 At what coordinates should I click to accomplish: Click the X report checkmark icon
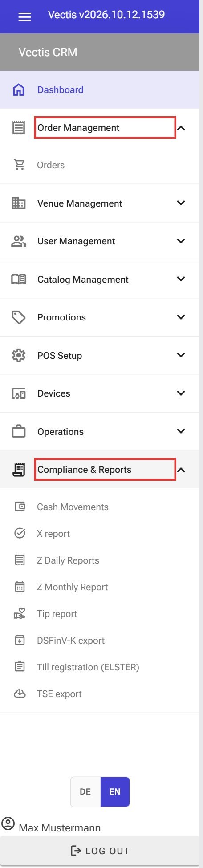20,533
